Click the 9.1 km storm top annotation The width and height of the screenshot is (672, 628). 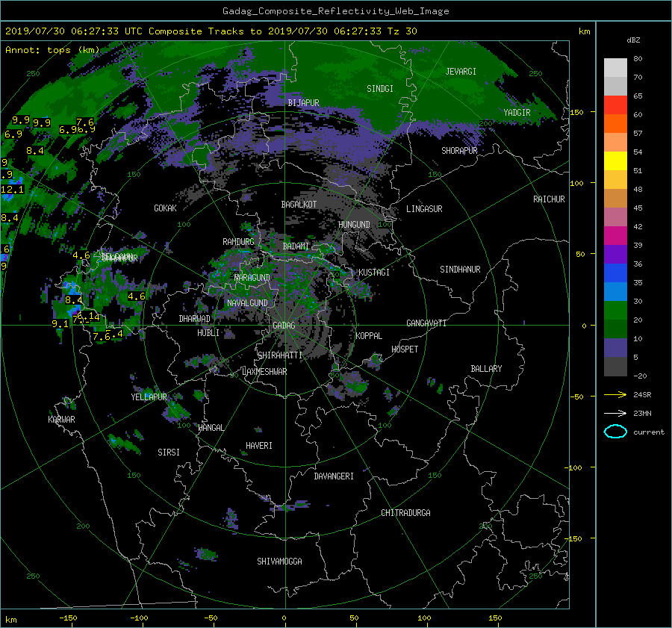tap(60, 324)
